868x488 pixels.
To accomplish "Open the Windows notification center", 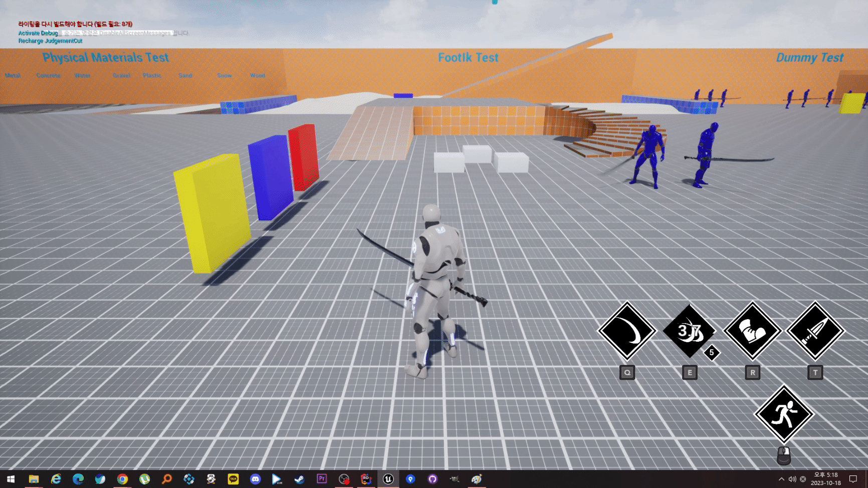I will coord(853,479).
